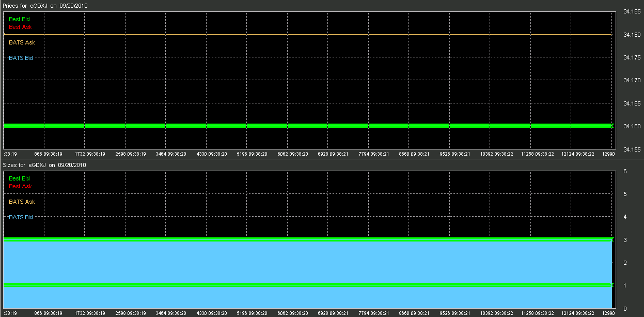644x317 pixels.
Task: Select Best Bid legend in Prices chart
Action: (20, 19)
